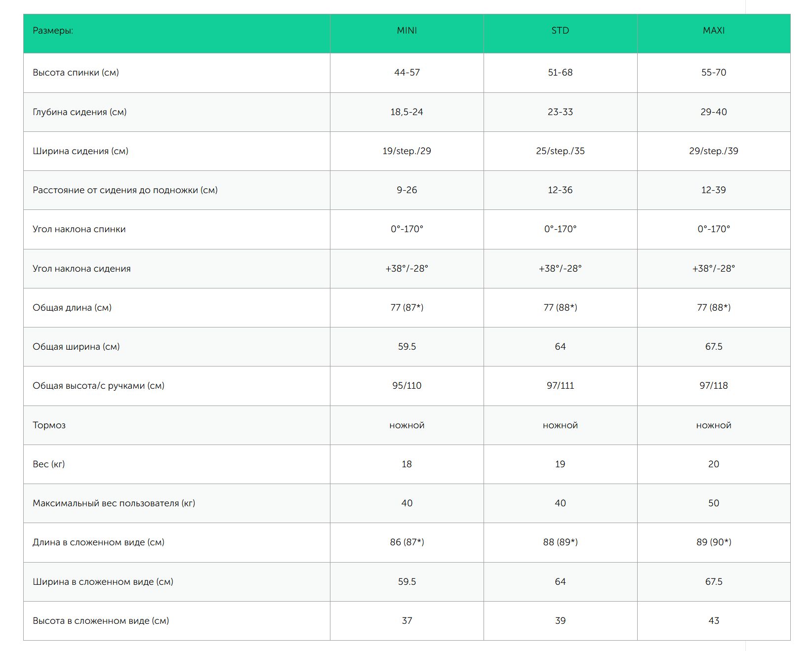Click the value 23-33
Viewport: 812px width, 651px height.
(560, 112)
